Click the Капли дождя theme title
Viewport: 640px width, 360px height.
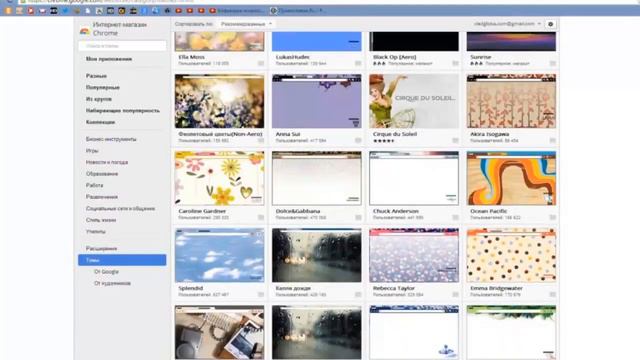point(293,288)
